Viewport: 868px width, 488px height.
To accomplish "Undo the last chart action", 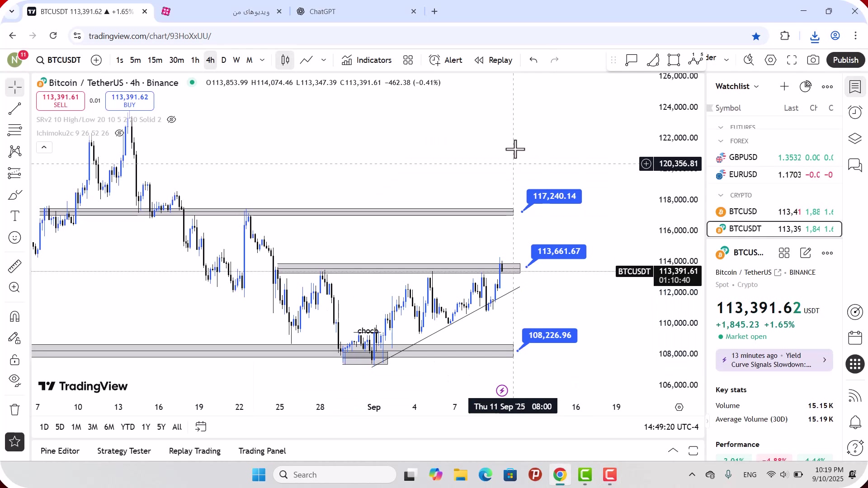I will point(533,60).
